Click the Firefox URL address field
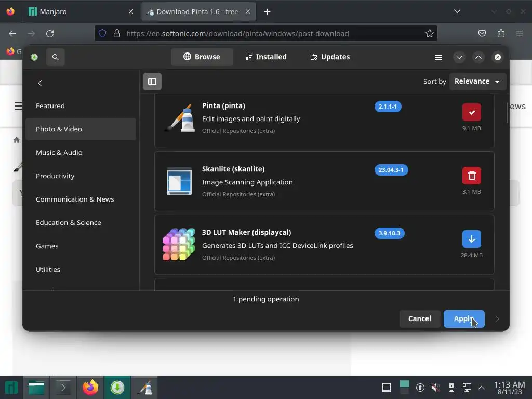 pyautogui.click(x=265, y=33)
